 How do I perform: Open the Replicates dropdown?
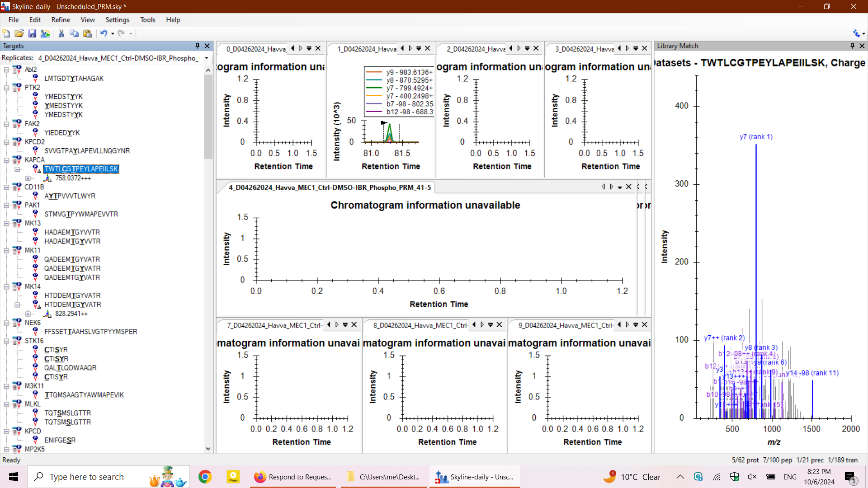[207, 58]
